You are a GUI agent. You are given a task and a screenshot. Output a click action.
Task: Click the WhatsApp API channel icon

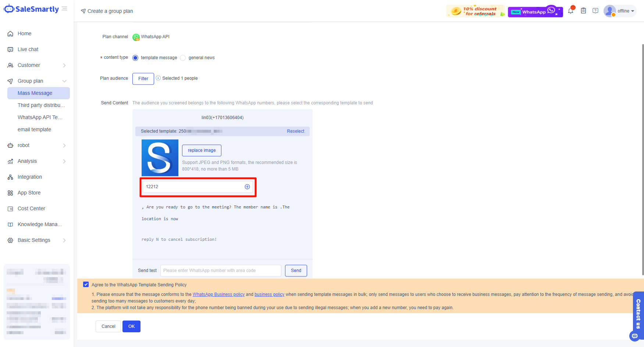click(136, 37)
